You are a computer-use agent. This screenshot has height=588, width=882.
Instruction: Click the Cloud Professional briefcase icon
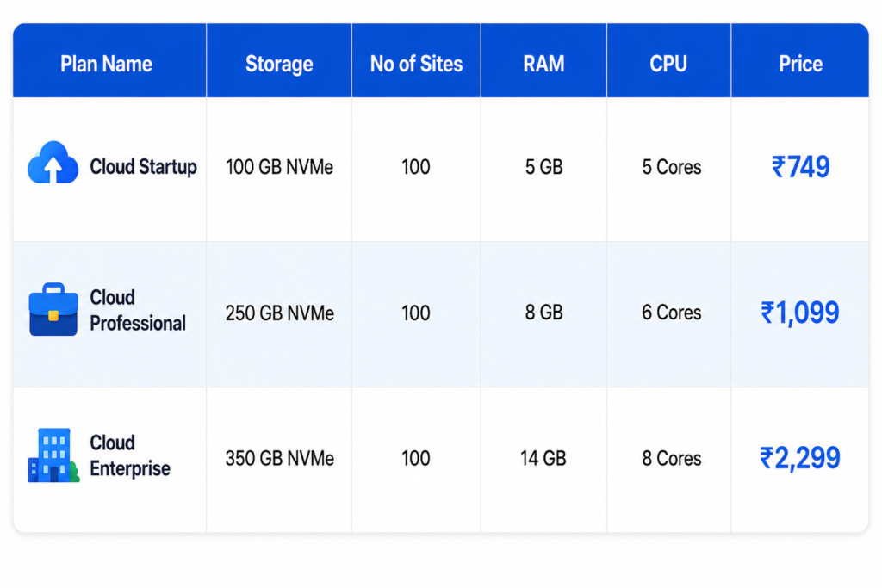pos(53,310)
